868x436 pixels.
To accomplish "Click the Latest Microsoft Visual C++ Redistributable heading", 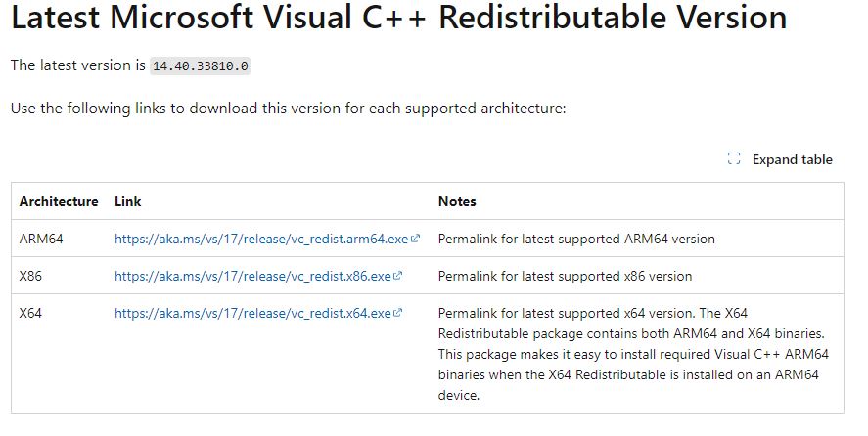I will [398, 17].
